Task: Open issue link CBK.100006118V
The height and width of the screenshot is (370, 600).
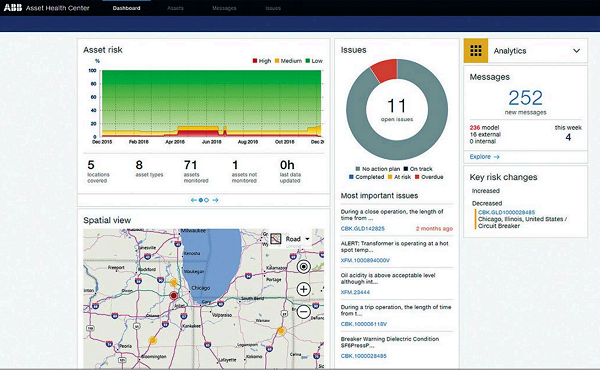Action: tap(364, 324)
